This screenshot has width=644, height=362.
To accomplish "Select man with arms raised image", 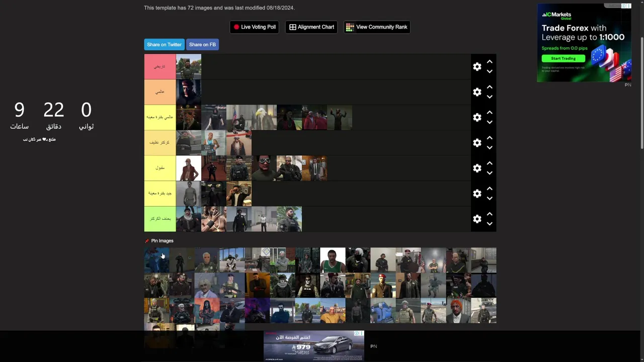I will click(x=340, y=117).
